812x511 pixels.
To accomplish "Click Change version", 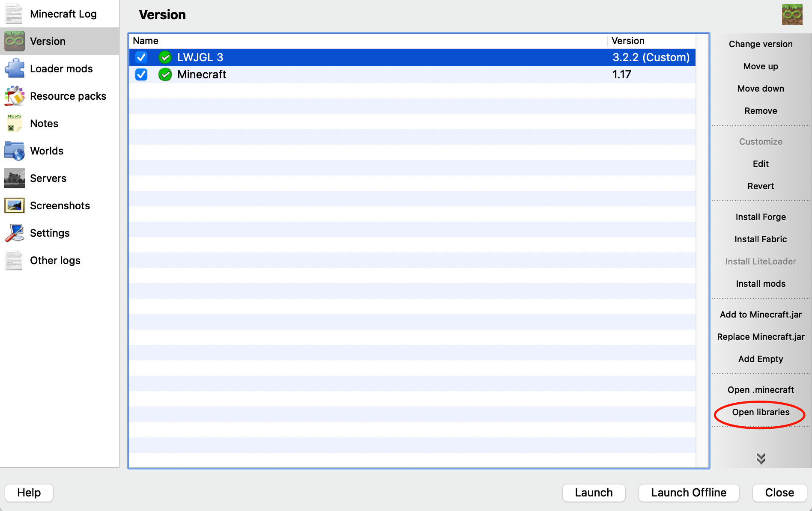I will coord(761,44).
